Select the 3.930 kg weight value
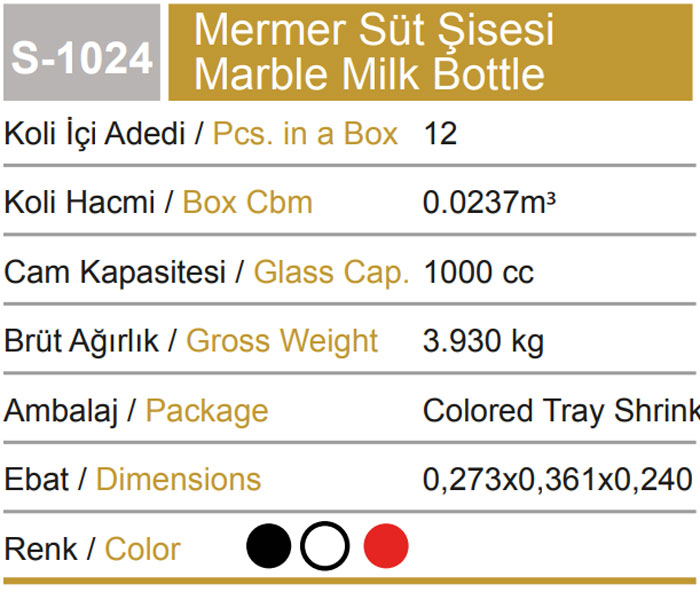Screen dimensions: 700x592 click(x=484, y=341)
